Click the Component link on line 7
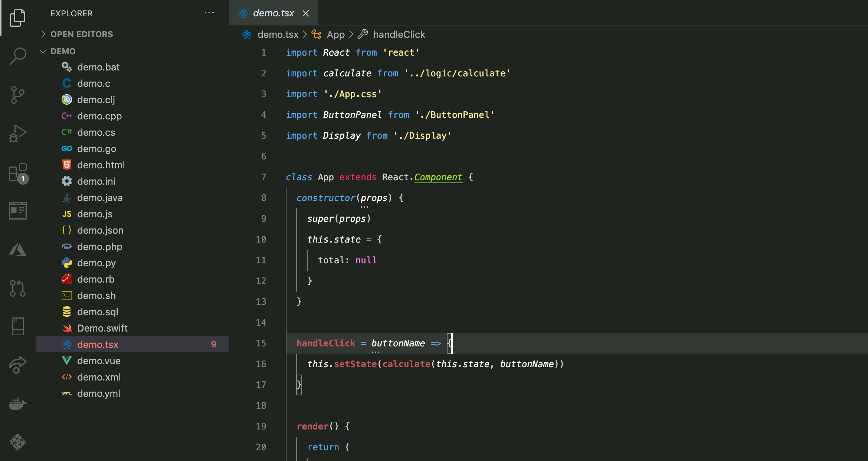 (438, 177)
